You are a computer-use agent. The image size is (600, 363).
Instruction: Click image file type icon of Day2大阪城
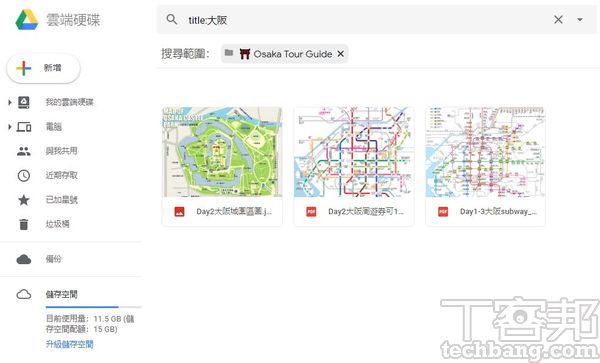179,212
